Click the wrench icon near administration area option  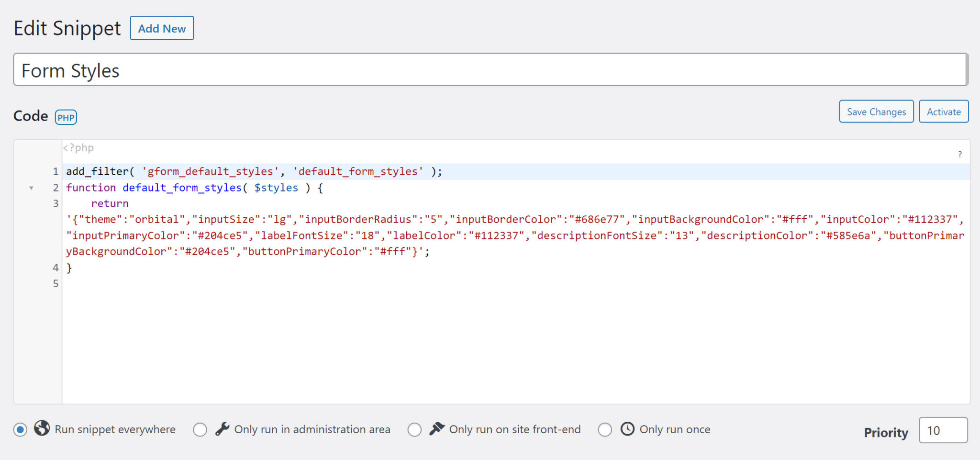click(223, 429)
